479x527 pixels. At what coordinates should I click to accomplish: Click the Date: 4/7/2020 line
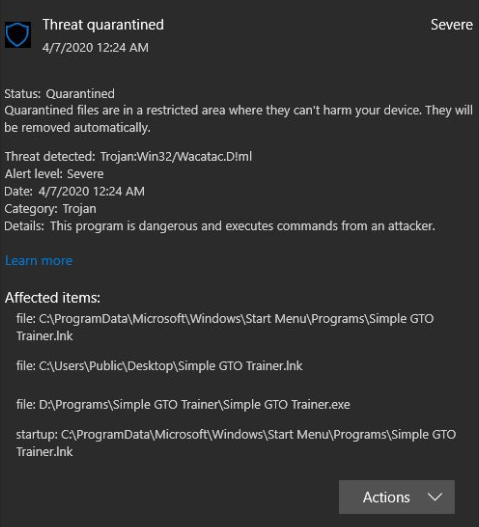(x=74, y=191)
